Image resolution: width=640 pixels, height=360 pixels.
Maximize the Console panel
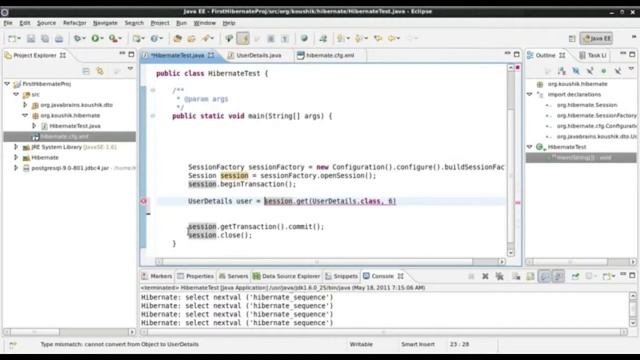pos(632,276)
